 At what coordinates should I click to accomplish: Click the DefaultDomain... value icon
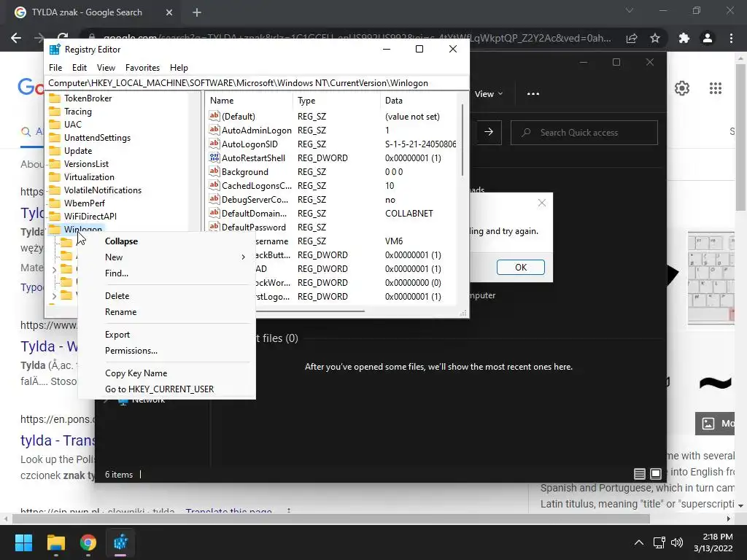214,212
